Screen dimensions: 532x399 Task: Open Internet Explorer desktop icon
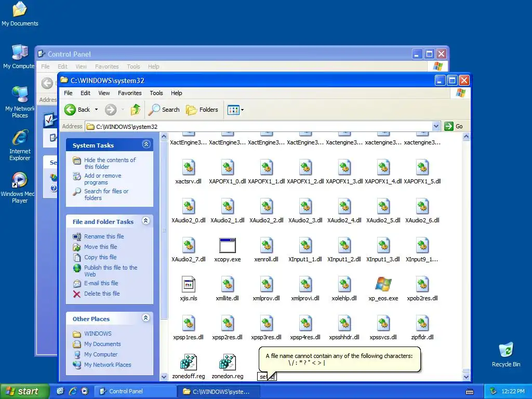click(20, 145)
